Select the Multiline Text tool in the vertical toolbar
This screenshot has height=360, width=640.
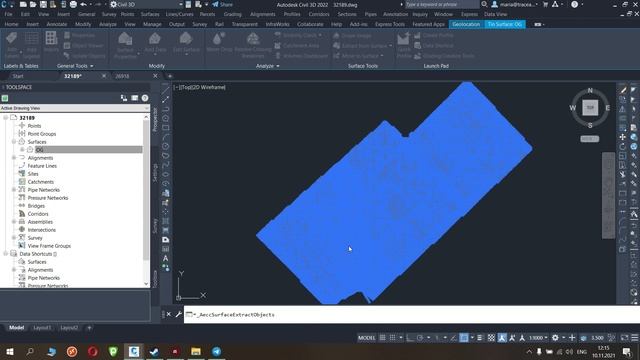(165, 258)
